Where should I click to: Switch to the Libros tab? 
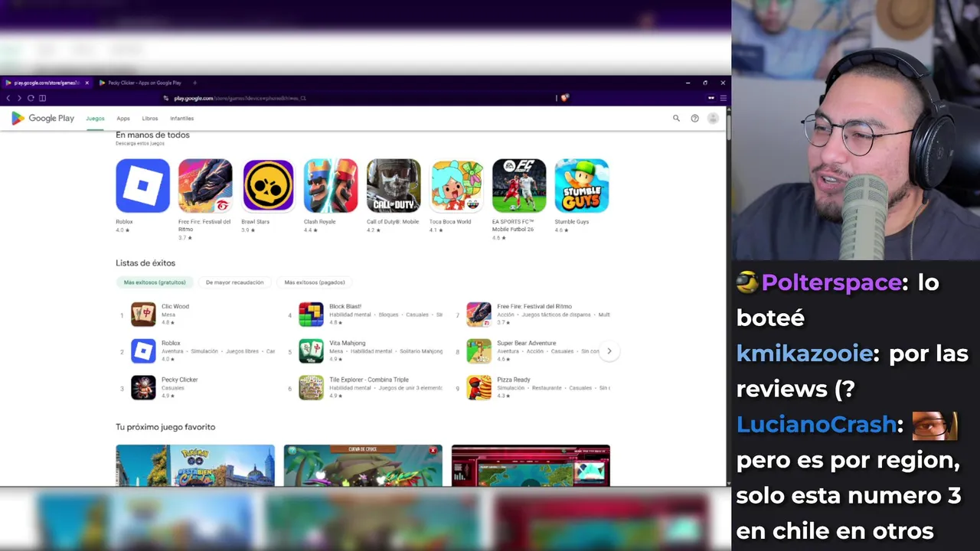(x=150, y=119)
